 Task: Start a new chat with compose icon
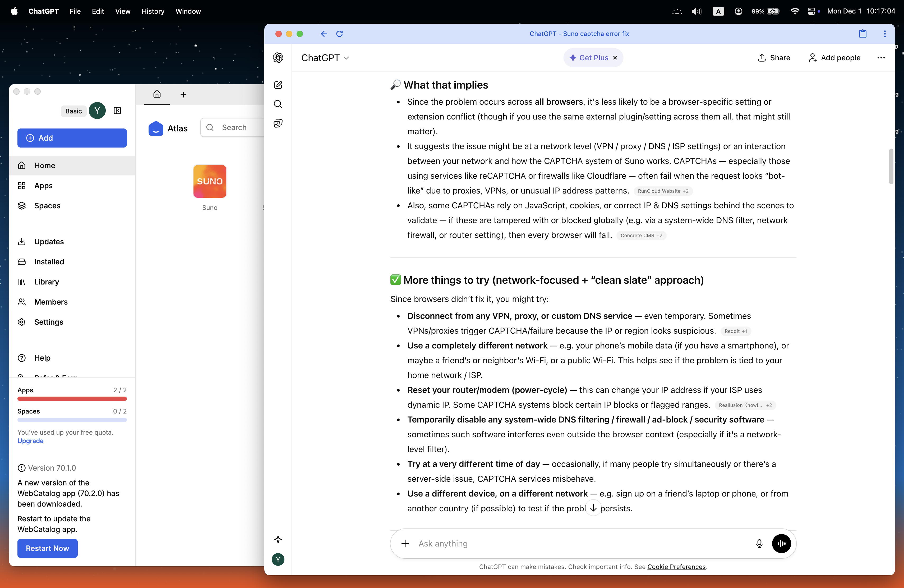pos(278,85)
